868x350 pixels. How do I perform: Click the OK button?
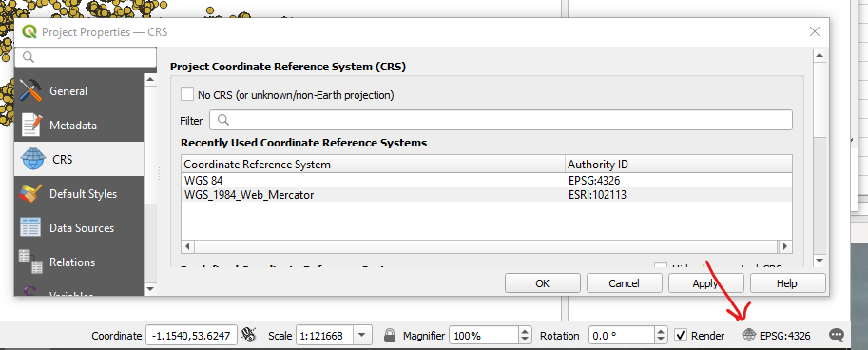coord(543,283)
